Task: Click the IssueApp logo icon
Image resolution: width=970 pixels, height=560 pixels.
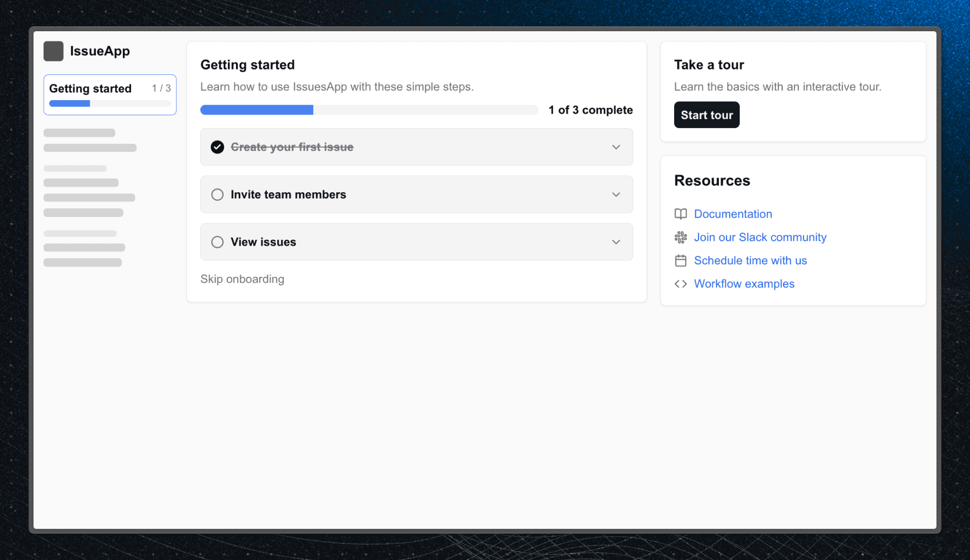Action: pos(53,51)
